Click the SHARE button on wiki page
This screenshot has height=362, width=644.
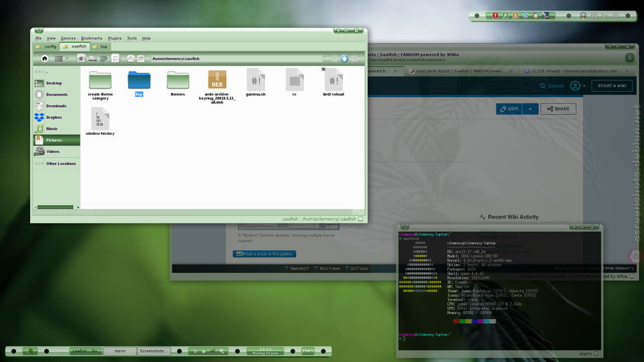(x=558, y=109)
